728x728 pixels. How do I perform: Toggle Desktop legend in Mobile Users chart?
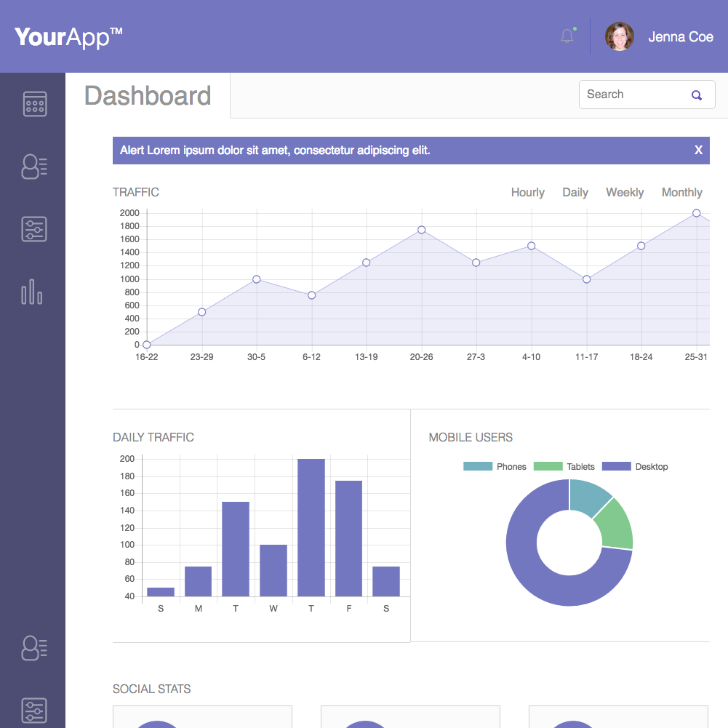point(635,467)
